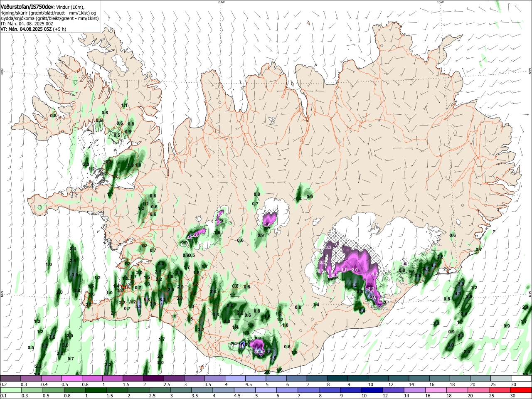Click the 'IT: Mán. 04. 08. 2025 00Z' line
The height and width of the screenshot is (399, 532).
[x=27, y=24]
